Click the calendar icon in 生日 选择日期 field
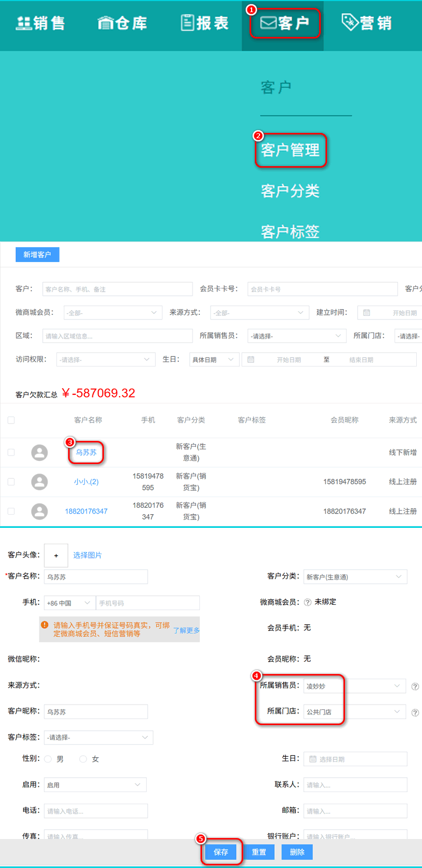 coord(313,759)
